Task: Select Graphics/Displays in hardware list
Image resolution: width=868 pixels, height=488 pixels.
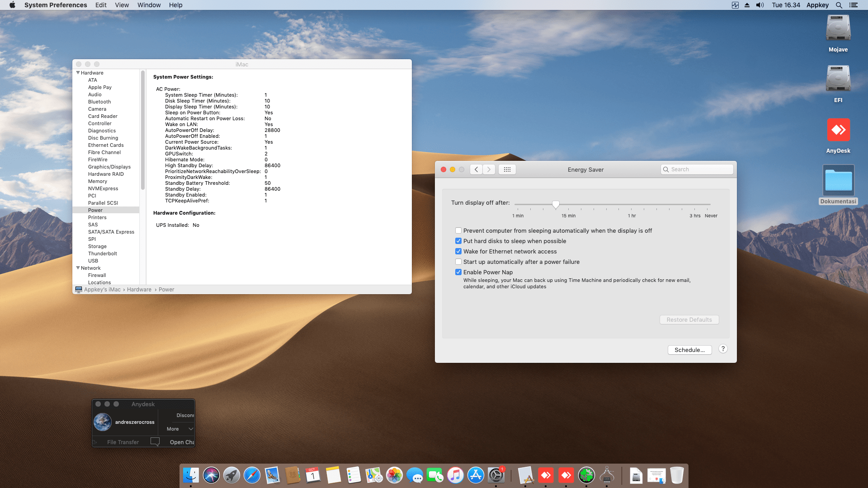Action: [x=109, y=167]
